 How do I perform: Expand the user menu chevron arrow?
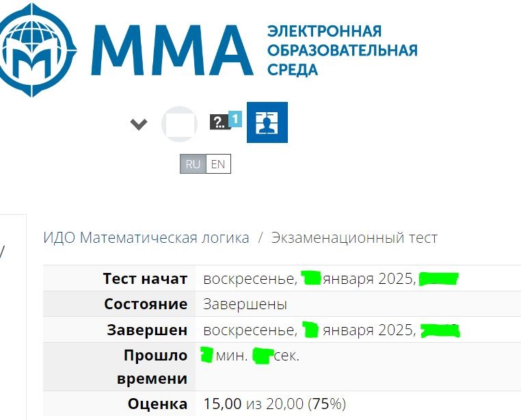click(x=139, y=124)
